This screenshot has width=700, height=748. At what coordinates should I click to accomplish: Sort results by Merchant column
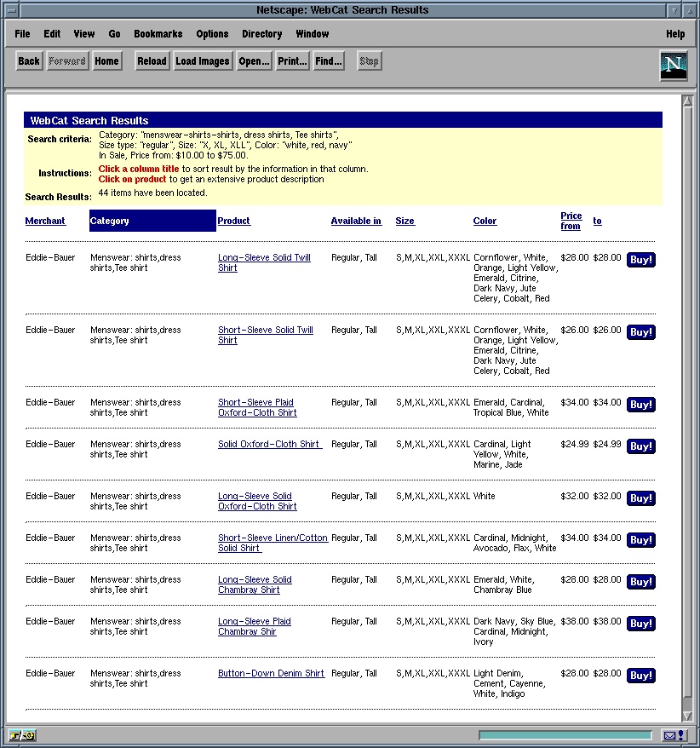click(x=45, y=221)
